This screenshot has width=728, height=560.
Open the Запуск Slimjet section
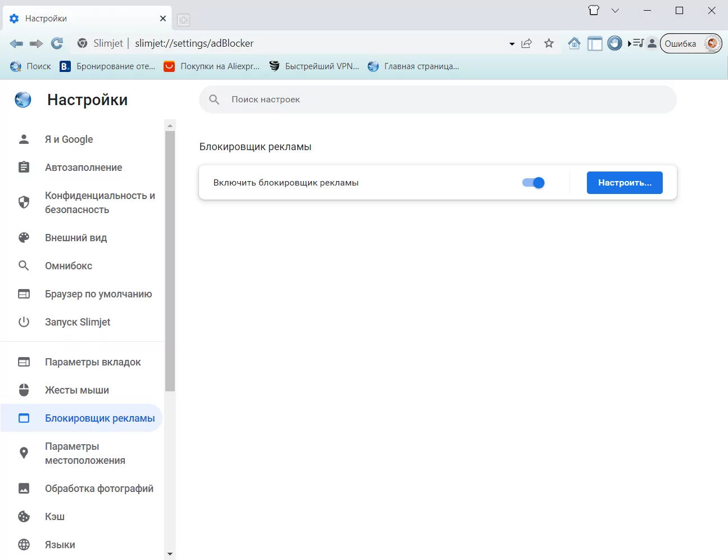tap(82, 322)
